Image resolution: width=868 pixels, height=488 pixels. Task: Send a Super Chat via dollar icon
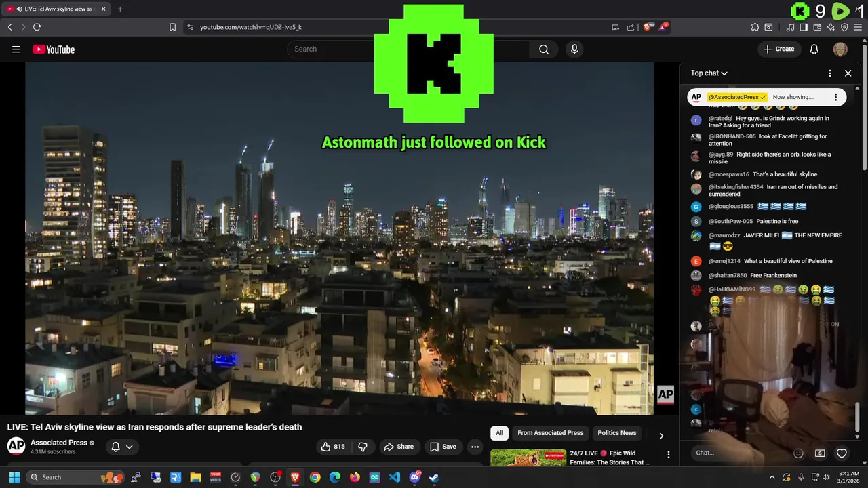pos(820,453)
